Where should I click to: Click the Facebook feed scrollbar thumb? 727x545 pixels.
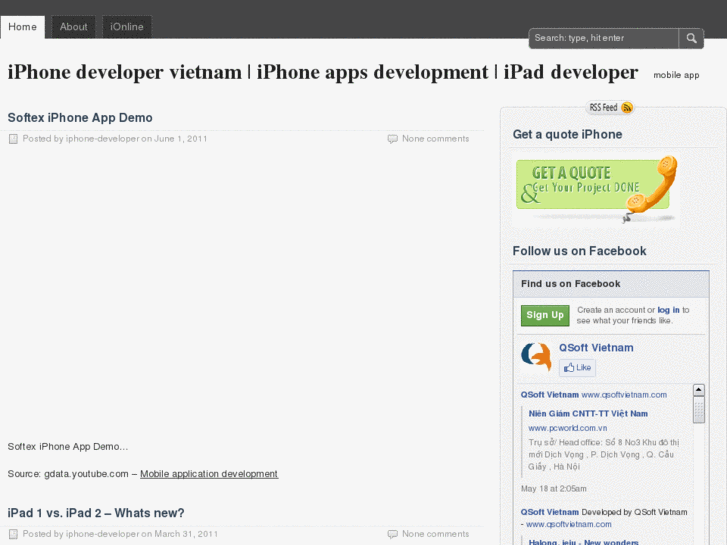pyautogui.click(x=699, y=410)
